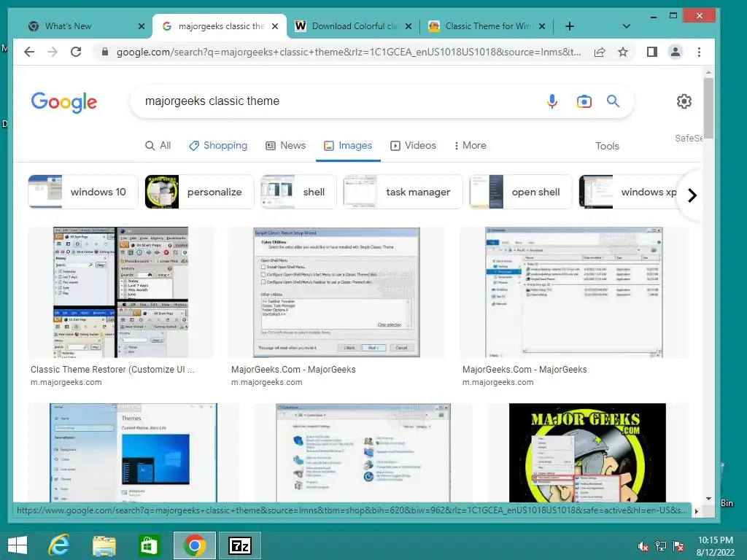Open the Major Geeks logo thumbnail
Image resolution: width=747 pixels, height=560 pixels.
tap(587, 453)
